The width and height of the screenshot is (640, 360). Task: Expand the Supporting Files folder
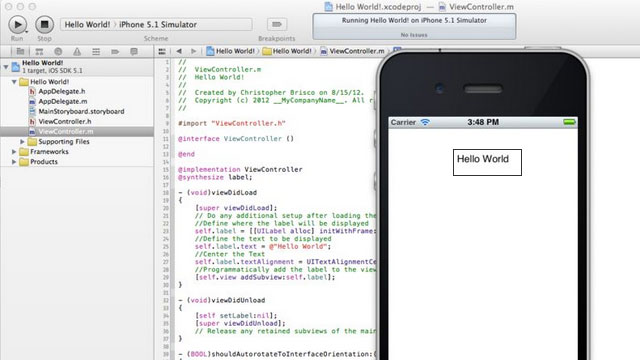click(22, 142)
